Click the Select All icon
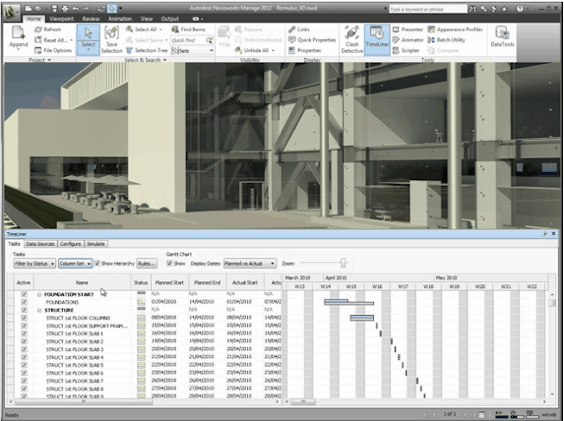This screenshot has height=421, width=564. click(x=129, y=30)
